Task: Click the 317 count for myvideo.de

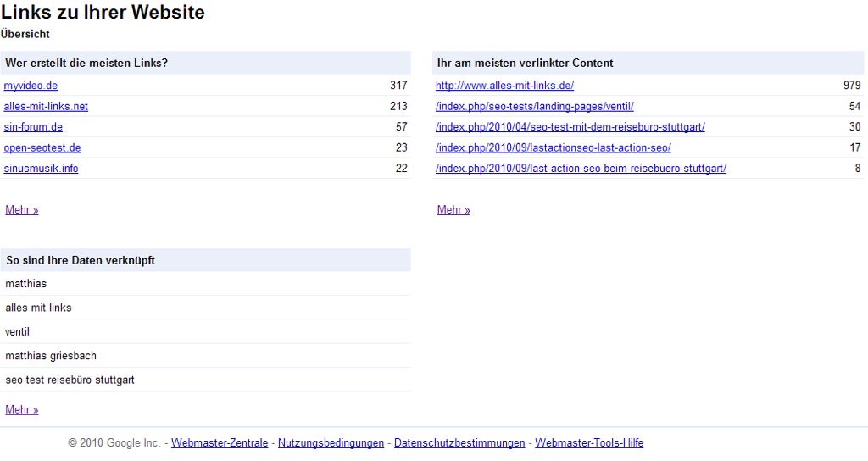Action: (398, 86)
